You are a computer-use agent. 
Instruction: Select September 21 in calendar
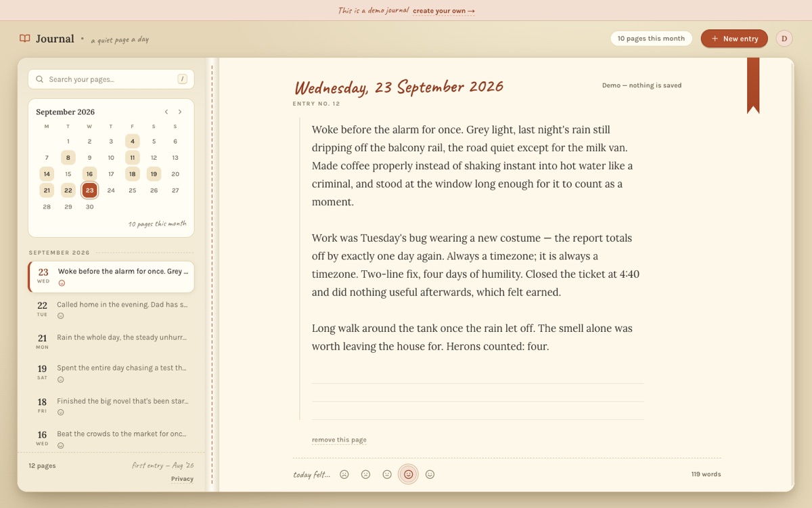[47, 190]
